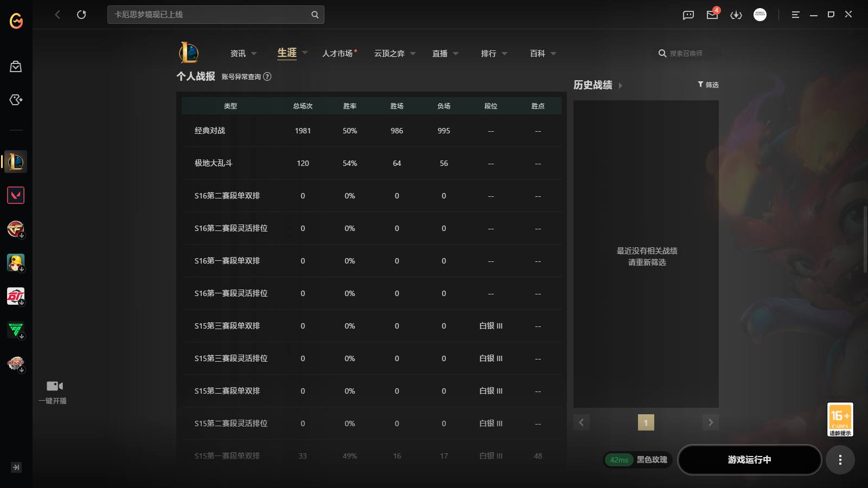
Task: Click the search magnifier in top bar
Action: click(315, 15)
